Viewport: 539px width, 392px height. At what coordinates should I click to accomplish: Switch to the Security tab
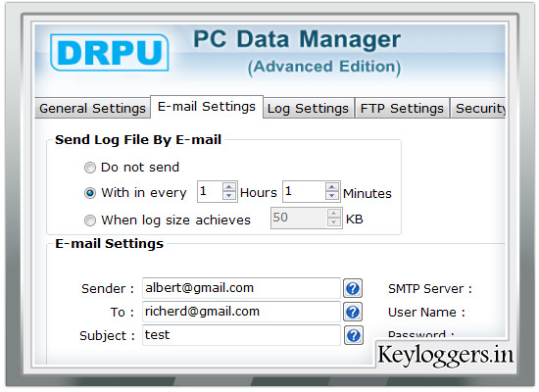[x=478, y=109]
